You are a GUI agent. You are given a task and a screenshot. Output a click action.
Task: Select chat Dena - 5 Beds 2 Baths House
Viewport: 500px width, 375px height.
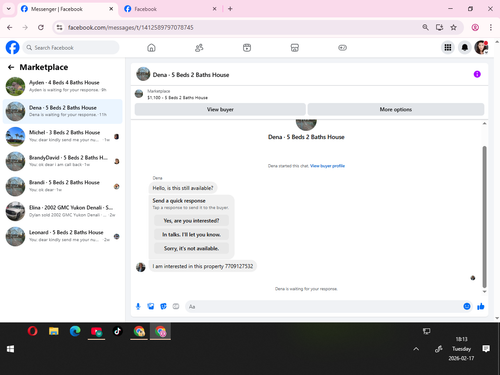coord(63,111)
